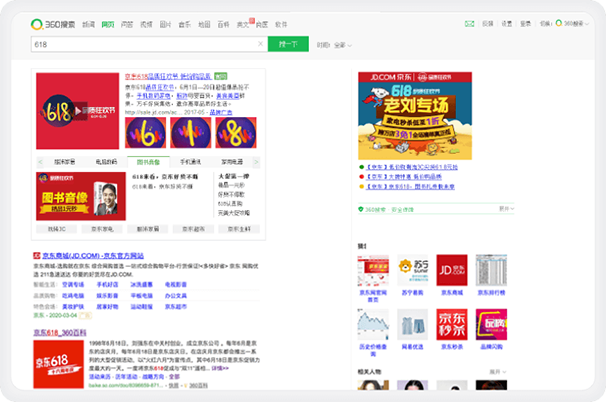This screenshot has height=402, width=606.
Task: Open the JD.COM 老刘专场 ad banner
Action: click(415, 116)
